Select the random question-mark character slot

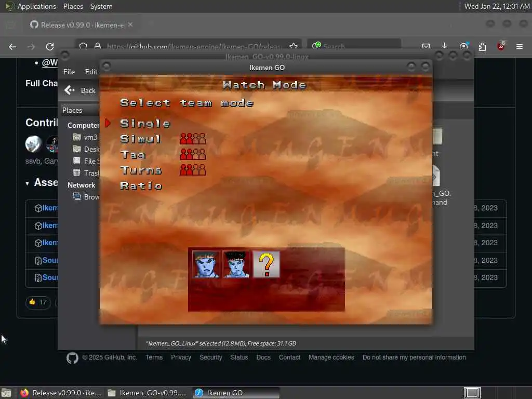(x=267, y=264)
